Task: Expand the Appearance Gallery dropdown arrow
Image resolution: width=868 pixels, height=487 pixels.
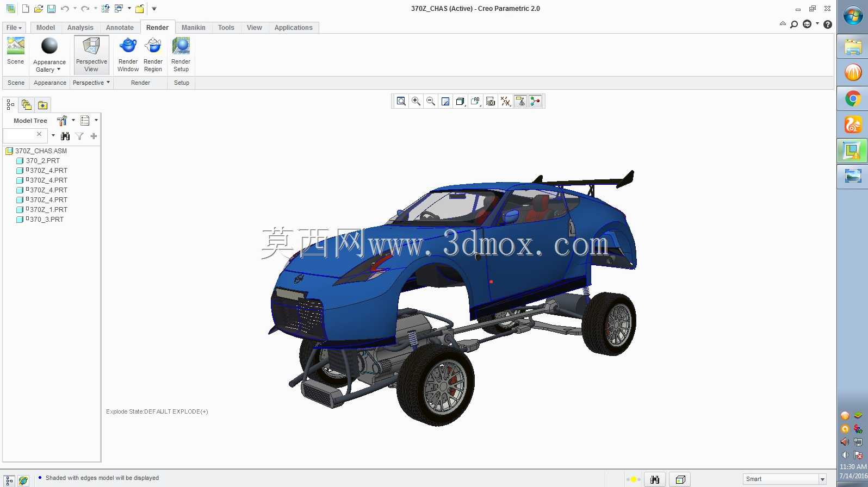Action: (59, 70)
